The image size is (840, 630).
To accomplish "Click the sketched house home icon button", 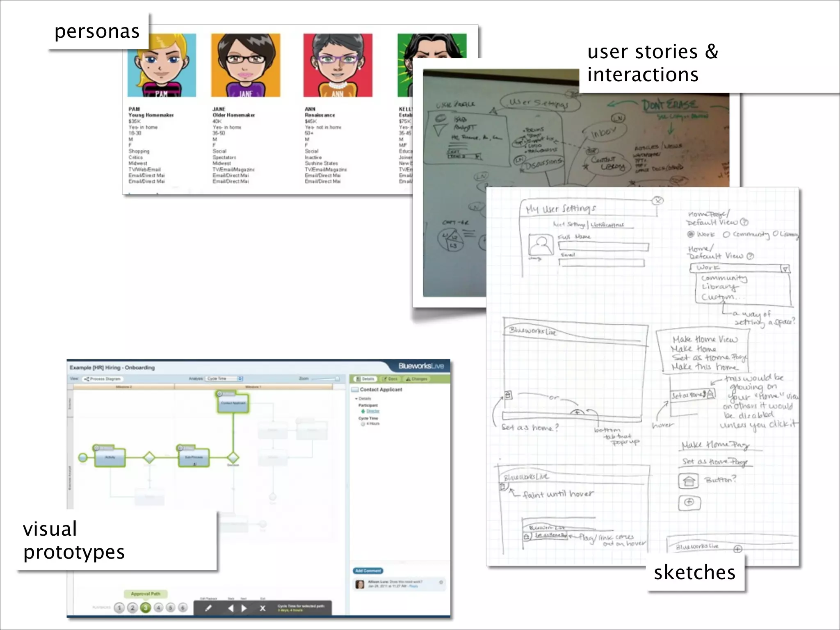I will (689, 480).
